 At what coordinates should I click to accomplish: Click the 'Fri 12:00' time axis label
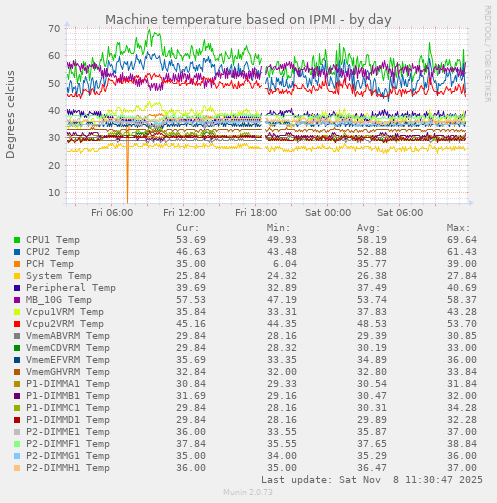tap(184, 213)
